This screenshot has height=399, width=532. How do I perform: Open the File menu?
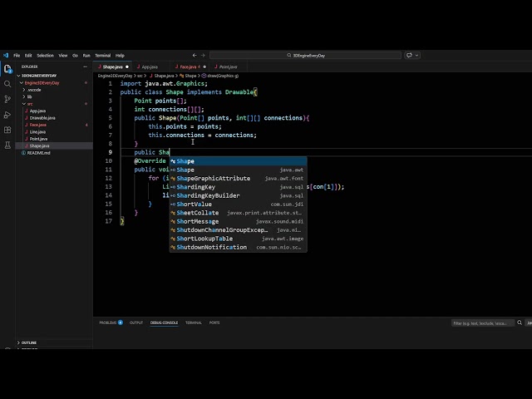[x=17, y=56]
